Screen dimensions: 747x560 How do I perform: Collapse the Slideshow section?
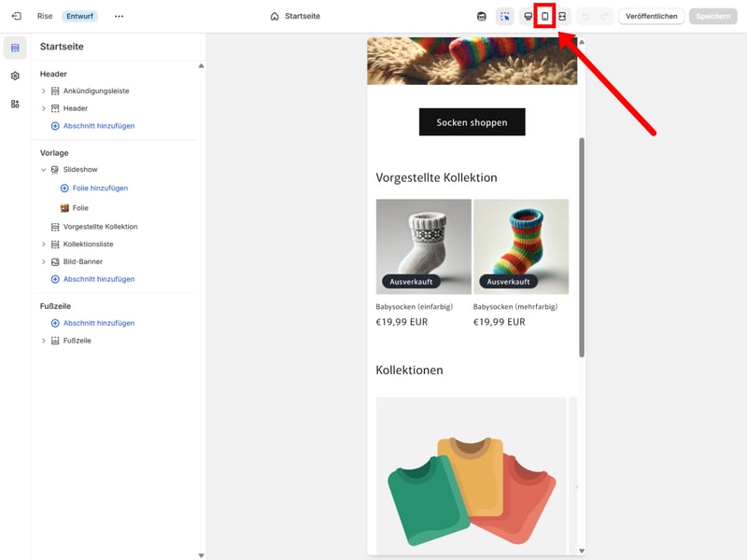coord(44,170)
